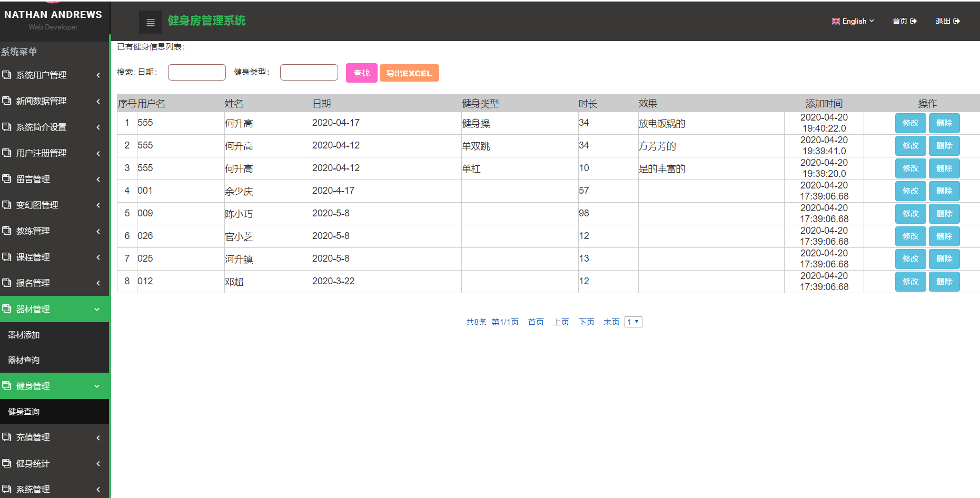
Task: Click the 健身管理 sidebar icon
Action: click(x=7, y=386)
